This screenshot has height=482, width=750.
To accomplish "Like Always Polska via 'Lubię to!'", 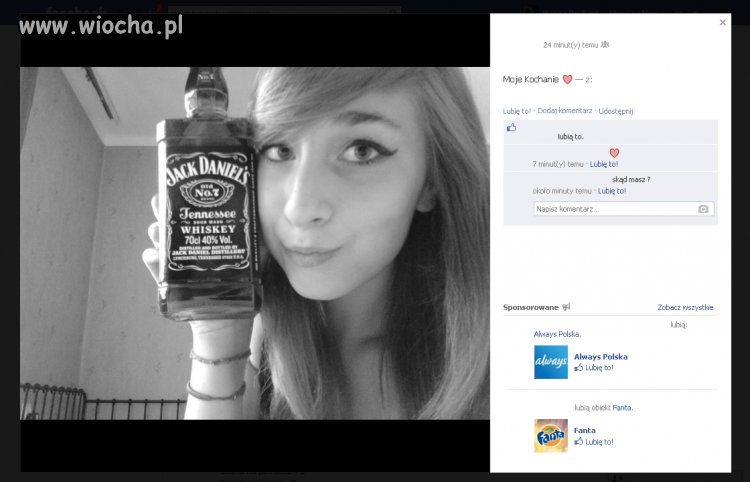I will [599, 368].
